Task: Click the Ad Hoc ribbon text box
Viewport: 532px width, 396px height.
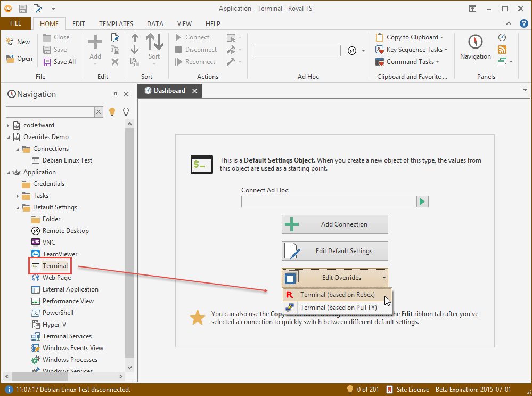Action: (x=297, y=51)
